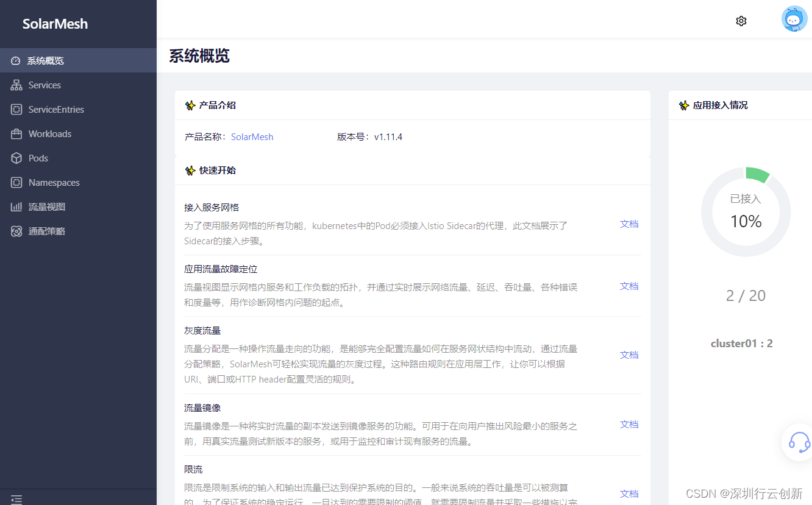Select the Services sidebar icon
Viewport: 812px width, 505px height.
click(x=16, y=85)
